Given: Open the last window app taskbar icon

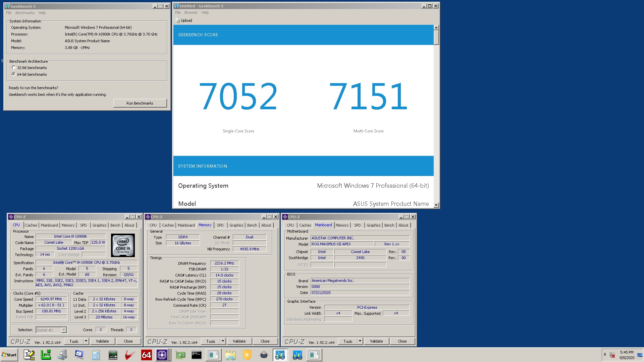Looking at the screenshot, I should pyautogui.click(x=314, y=355).
